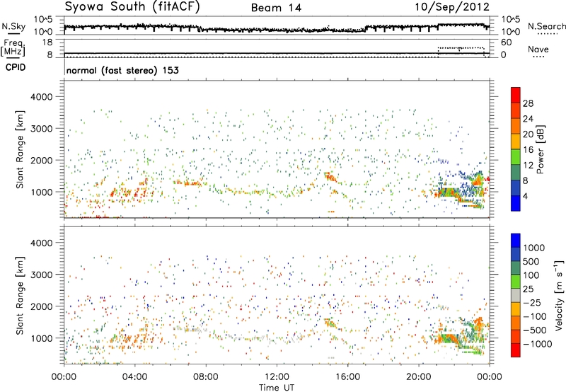
Task: Click '3000' on the power panel range axis
Action: (x=42, y=129)
